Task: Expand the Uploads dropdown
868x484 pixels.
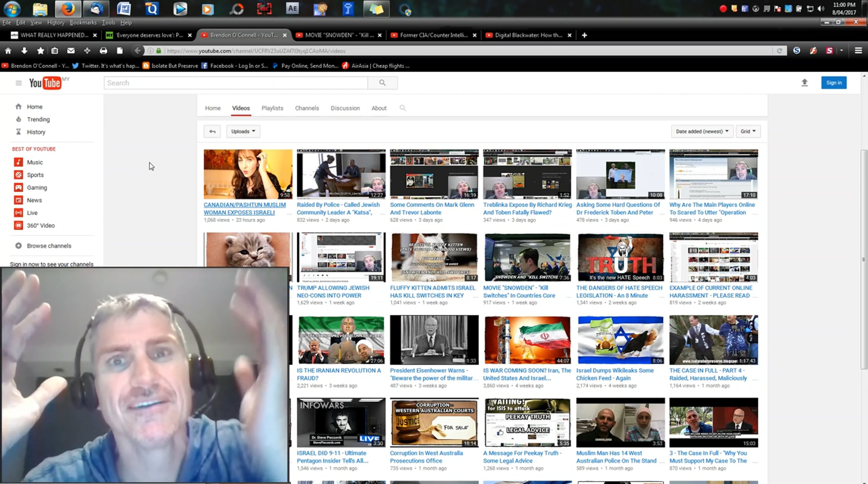Action: pos(243,131)
